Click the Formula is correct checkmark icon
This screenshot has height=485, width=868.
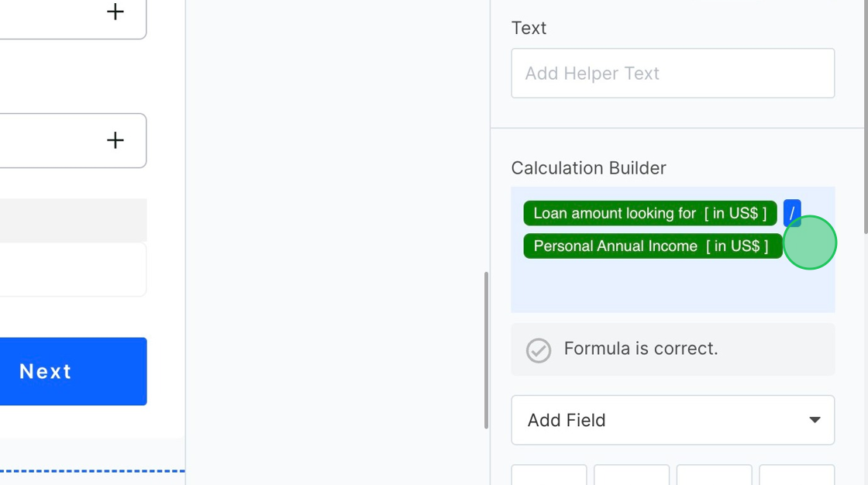(539, 350)
